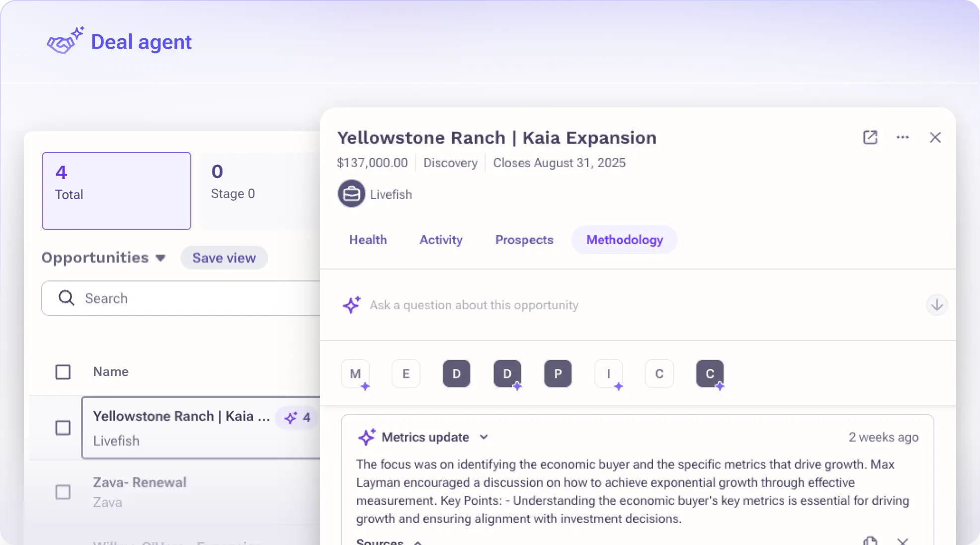Click the Save view button
Viewport: 980px width, 545px height.
[x=224, y=258]
